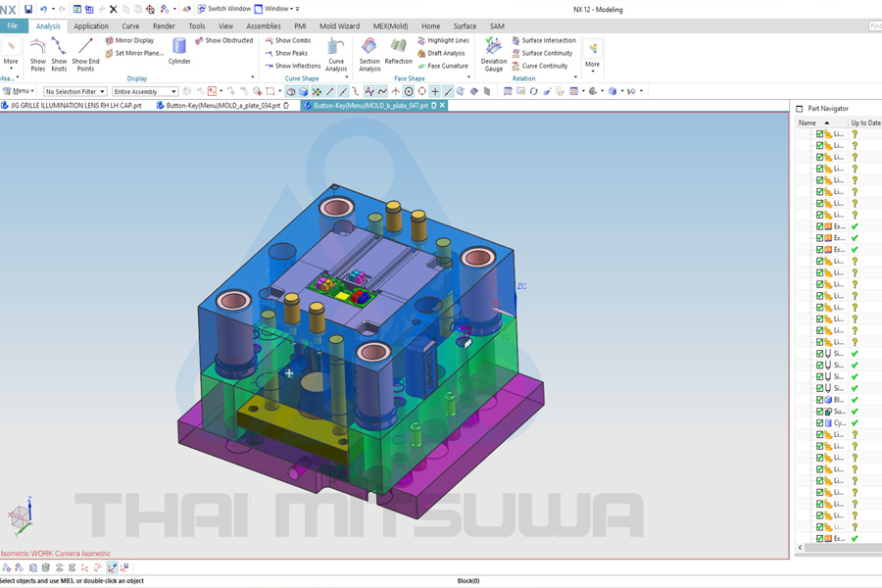The height and width of the screenshot is (588, 882).
Task: Activate the Show End Points tool
Action: [x=85, y=54]
